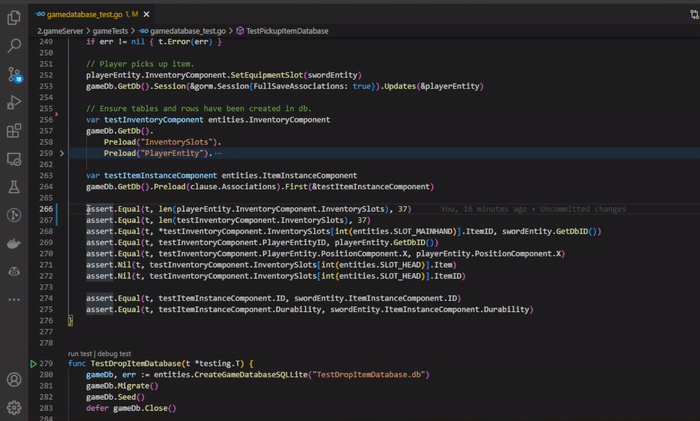Click the comment '// Player picks up item.'
Image resolution: width=700 pixels, height=421 pixels.
(x=140, y=64)
